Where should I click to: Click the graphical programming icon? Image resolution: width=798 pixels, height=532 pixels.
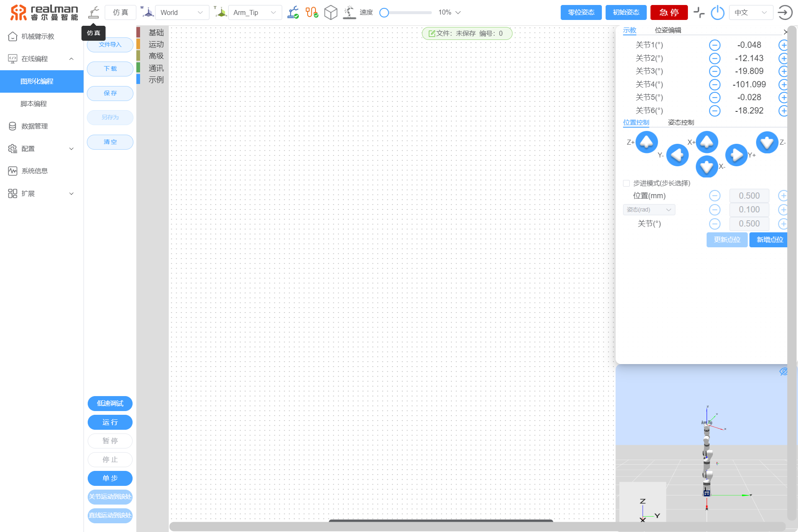coord(42,81)
